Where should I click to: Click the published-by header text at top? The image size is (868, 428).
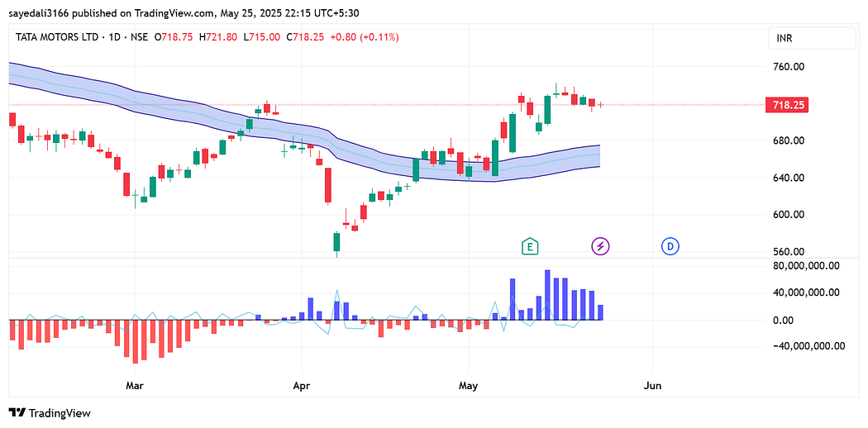(x=184, y=12)
